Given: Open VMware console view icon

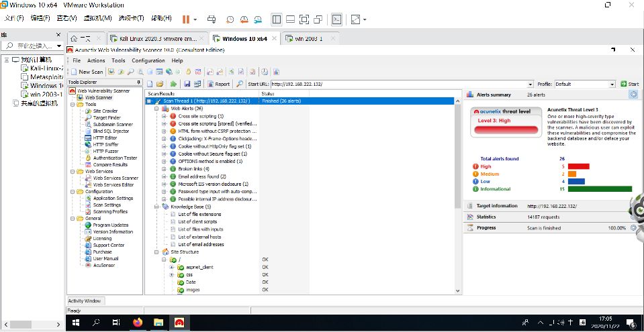Looking at the screenshot, I should coord(337,19).
